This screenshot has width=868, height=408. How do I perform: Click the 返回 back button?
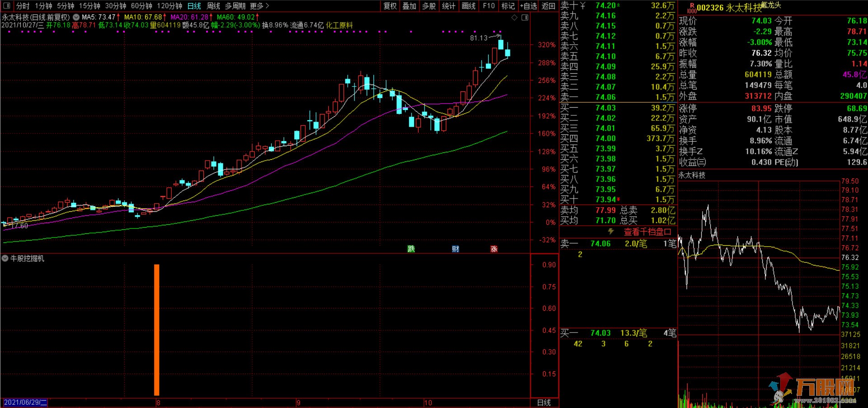point(548,6)
